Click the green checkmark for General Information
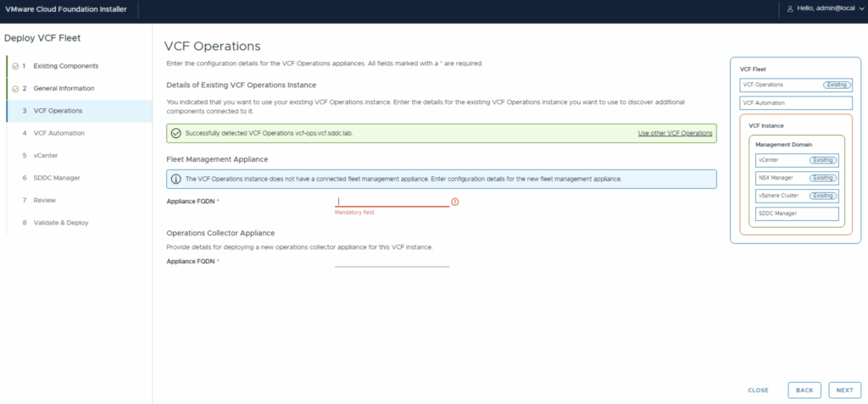The image size is (868, 404). click(15, 88)
